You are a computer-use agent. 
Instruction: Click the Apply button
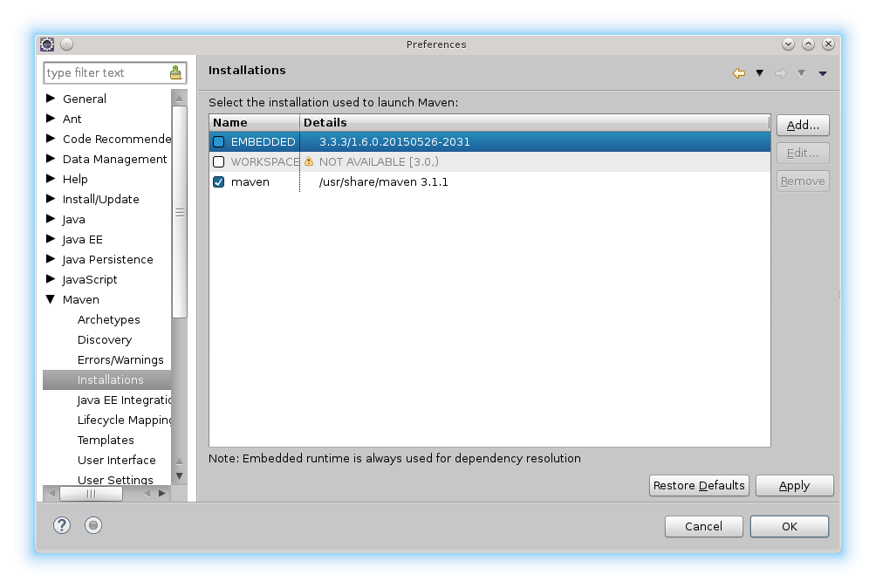[x=795, y=485]
